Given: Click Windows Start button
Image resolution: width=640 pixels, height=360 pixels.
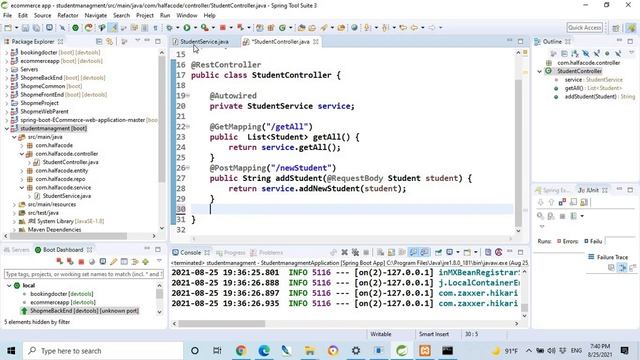Looking at the screenshot, I should click(11, 350).
